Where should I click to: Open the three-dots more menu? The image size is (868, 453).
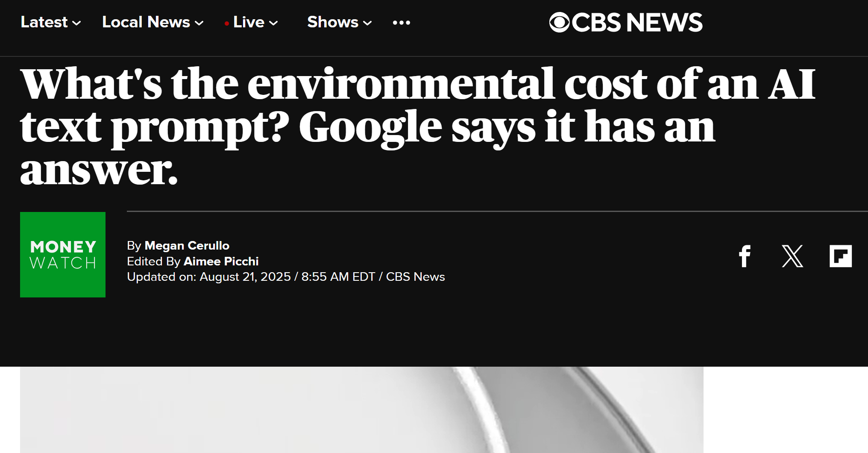coord(401,23)
